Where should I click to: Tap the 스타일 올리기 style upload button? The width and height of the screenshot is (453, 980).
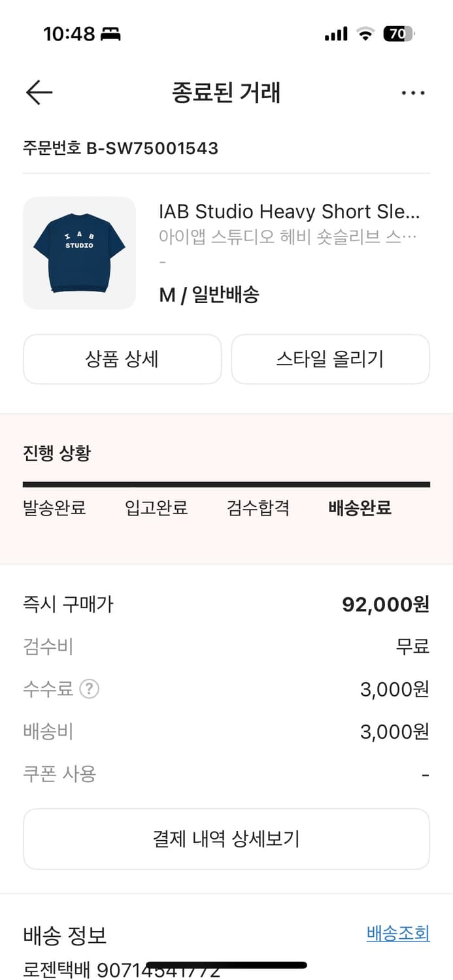[x=330, y=359]
